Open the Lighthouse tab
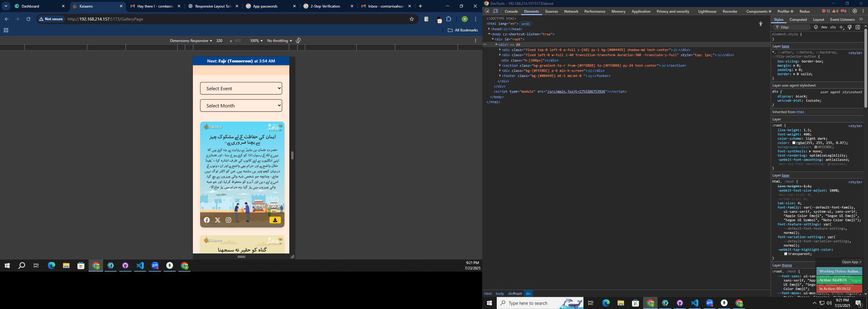 point(707,11)
